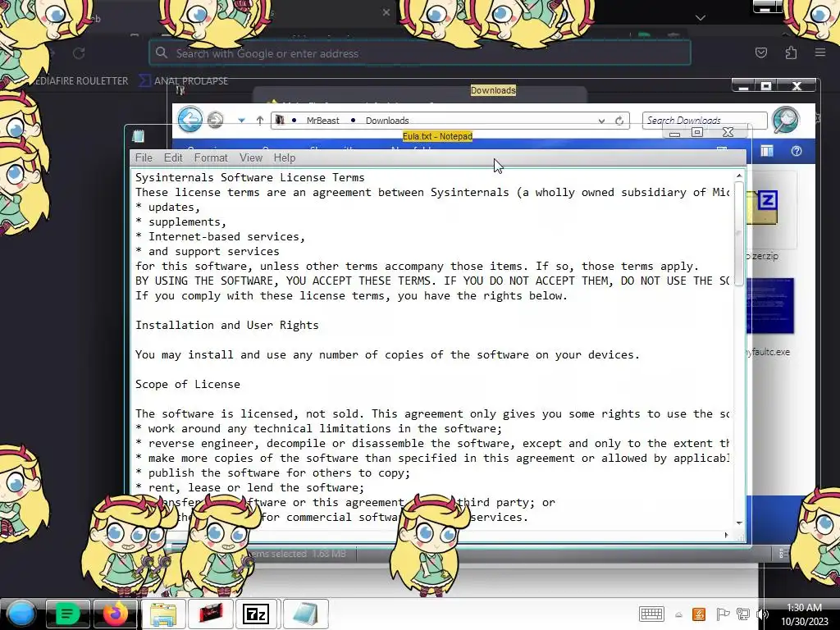Open the Edit menu in Notepad
This screenshot has width=840, height=630.
(173, 157)
